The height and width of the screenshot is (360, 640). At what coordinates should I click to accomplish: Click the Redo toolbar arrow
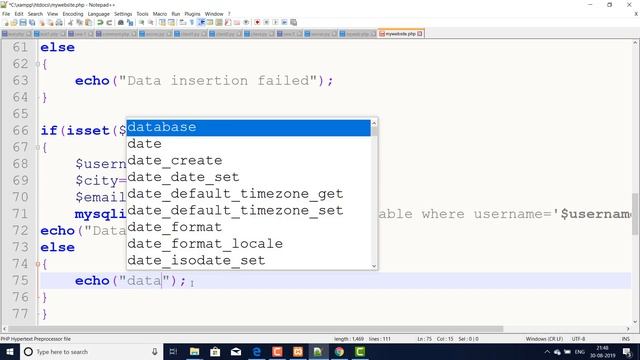tap(109, 22)
